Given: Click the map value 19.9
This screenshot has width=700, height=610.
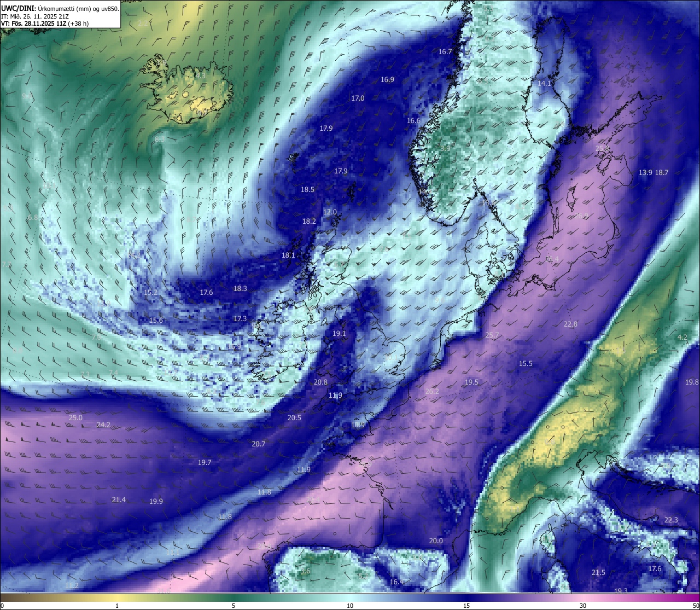Looking at the screenshot, I should pyautogui.click(x=156, y=502).
